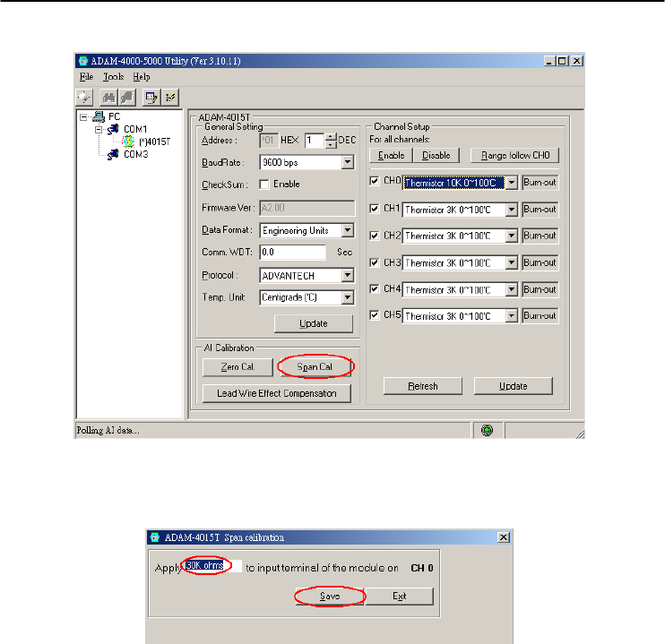Click the CH1 Burn-out button

540,209
